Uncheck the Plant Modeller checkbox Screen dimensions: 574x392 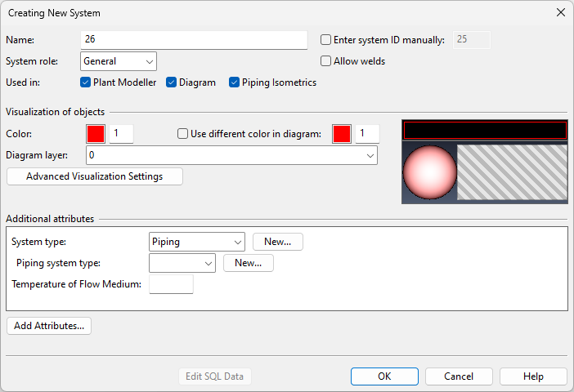[x=86, y=82]
